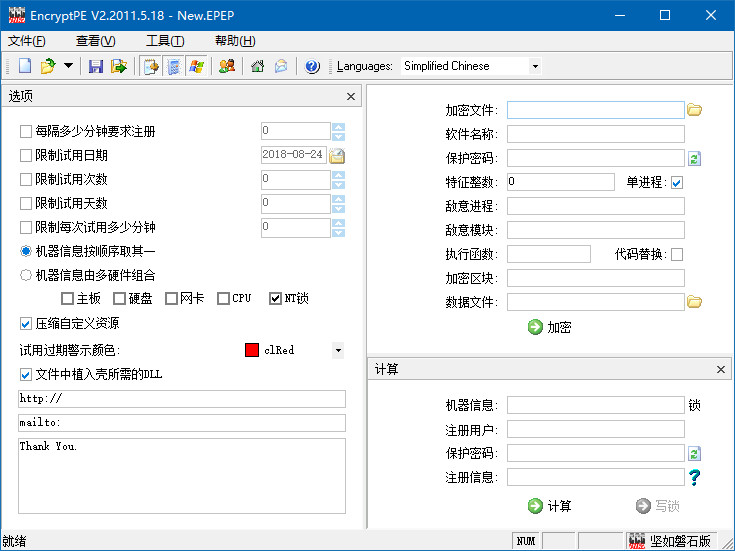Click the 加密 button
735x551 pixels.
(549, 327)
